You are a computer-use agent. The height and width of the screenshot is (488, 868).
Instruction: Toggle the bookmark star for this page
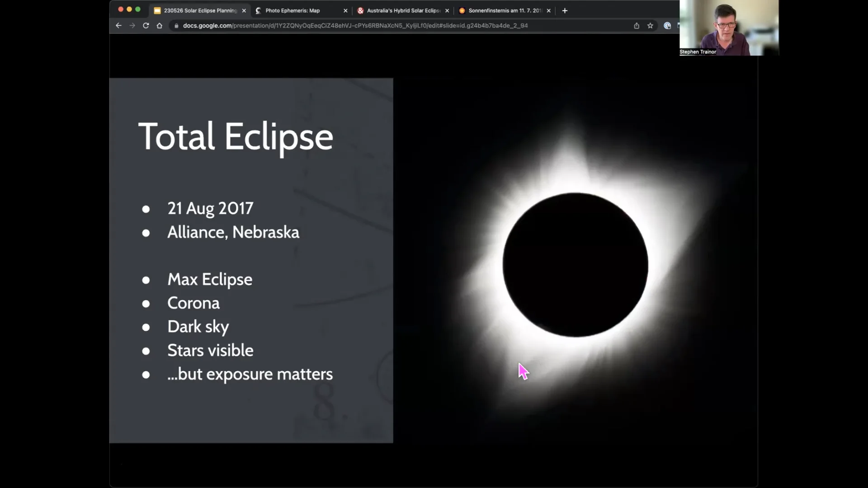651,26
